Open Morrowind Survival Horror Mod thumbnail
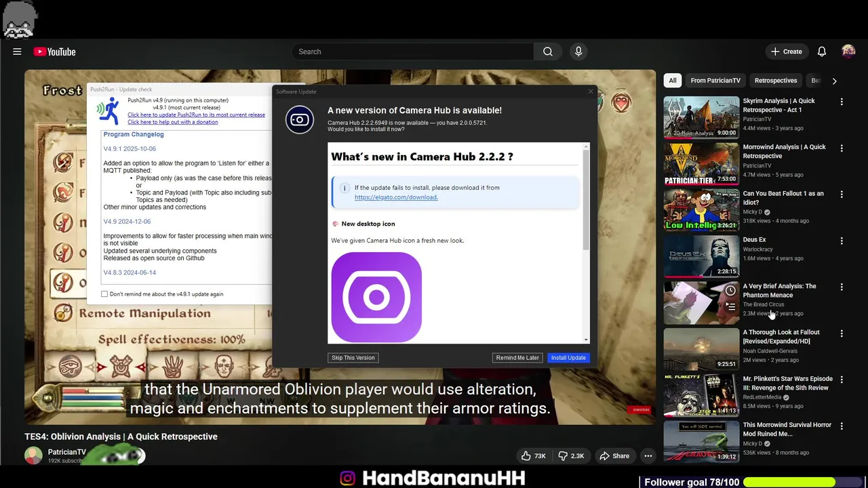 pyautogui.click(x=701, y=442)
